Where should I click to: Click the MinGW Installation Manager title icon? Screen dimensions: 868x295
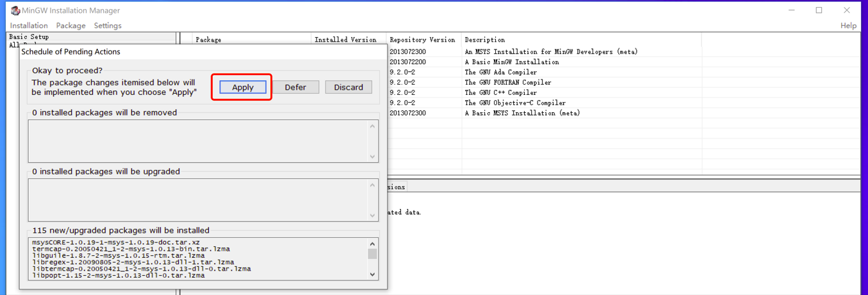coord(15,10)
